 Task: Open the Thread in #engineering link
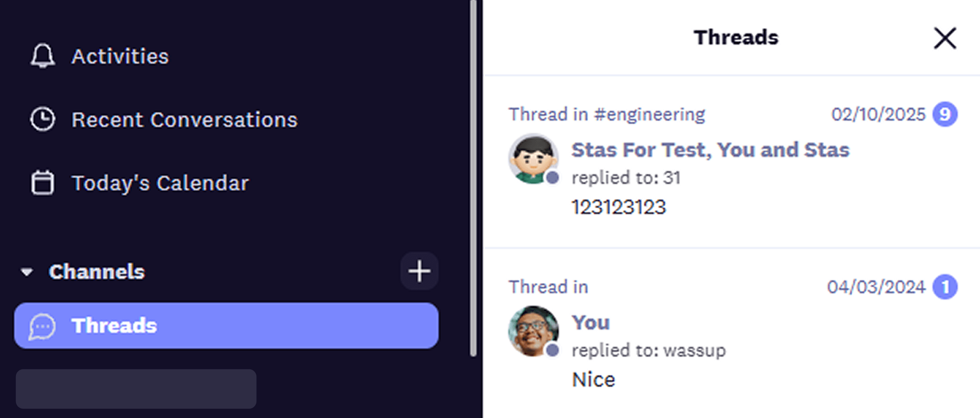(607, 114)
